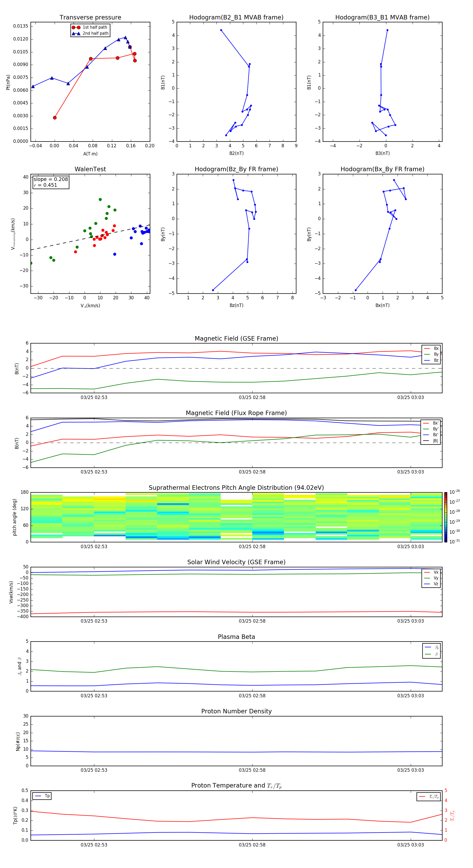The width and height of the screenshot is (473, 868).
Task: Select the β legend entry in Plasma Beta
Action: [x=431, y=654]
